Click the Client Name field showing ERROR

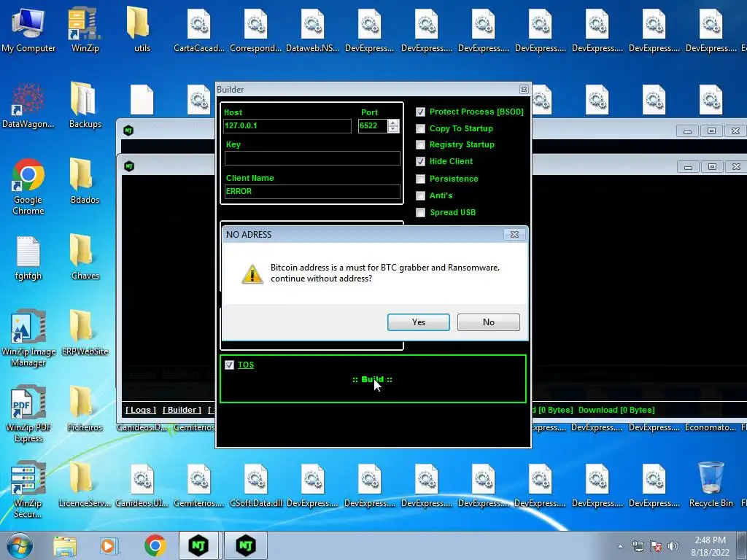(312, 192)
